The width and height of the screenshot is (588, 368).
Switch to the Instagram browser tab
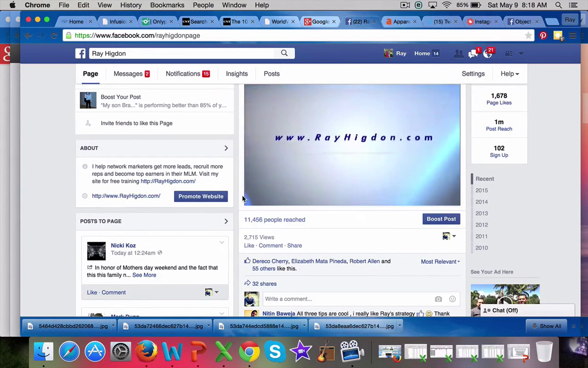[x=482, y=22]
